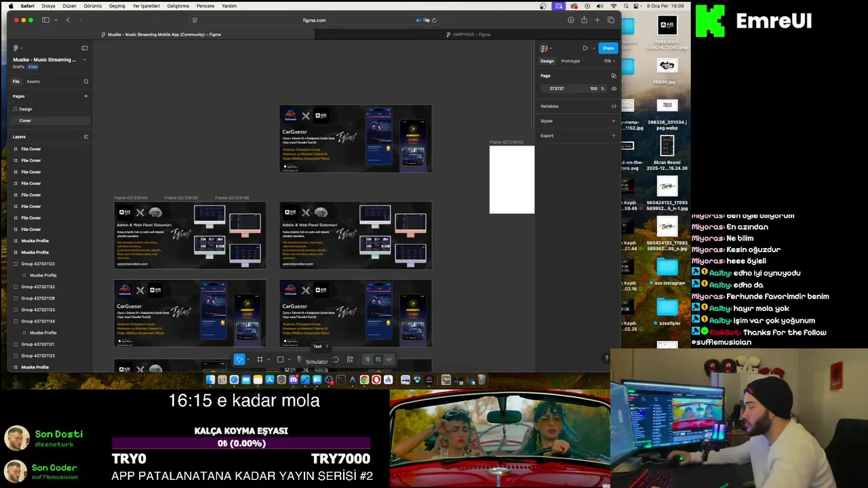Select the Comment tool in Figma toolbar
868x488 pixels.
point(336,359)
